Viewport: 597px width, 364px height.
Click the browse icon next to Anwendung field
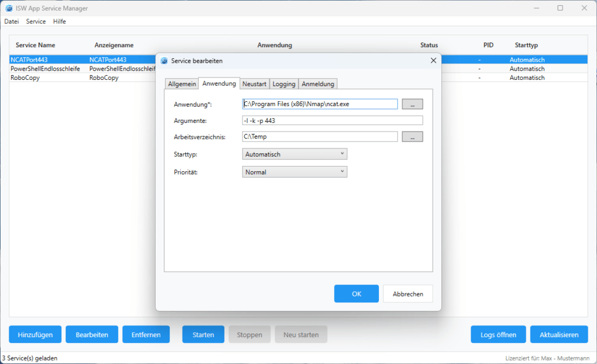click(x=412, y=104)
